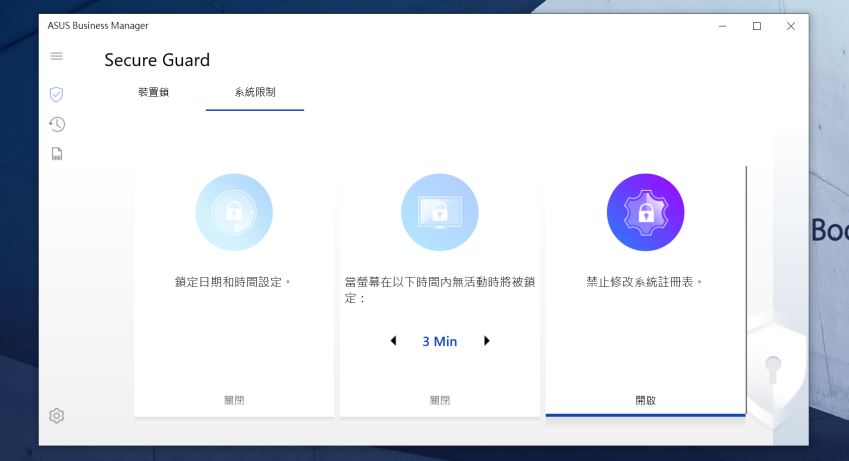Open the hamburger navigation menu
This screenshot has width=849, height=461.
[56, 56]
